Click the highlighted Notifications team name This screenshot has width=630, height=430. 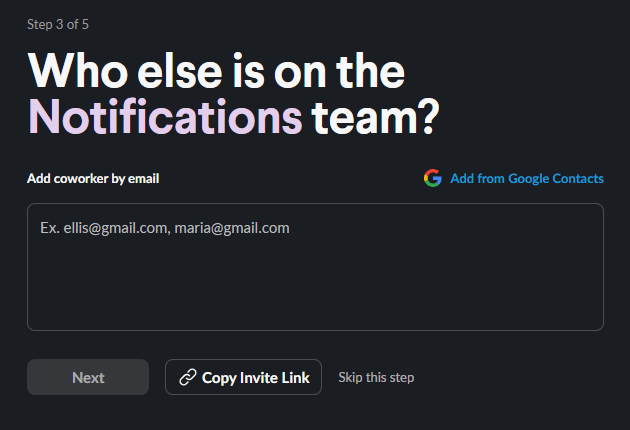tap(165, 117)
